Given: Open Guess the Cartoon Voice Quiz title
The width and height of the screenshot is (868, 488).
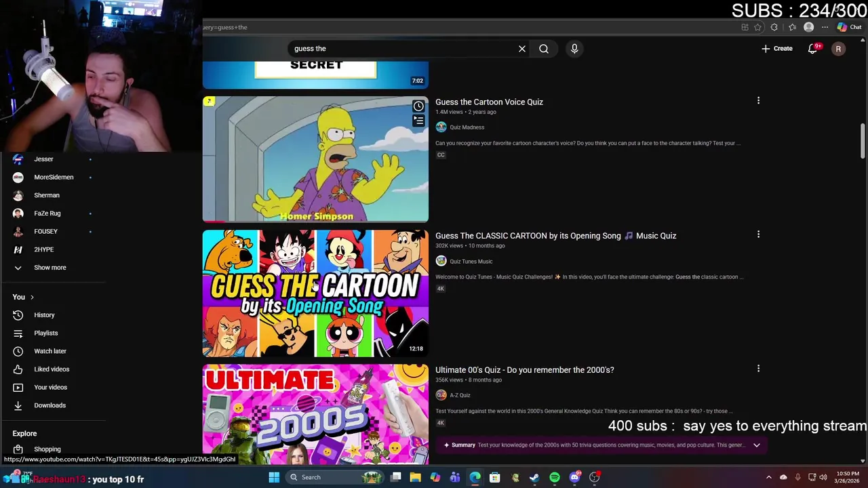Looking at the screenshot, I should pyautogui.click(x=489, y=102).
